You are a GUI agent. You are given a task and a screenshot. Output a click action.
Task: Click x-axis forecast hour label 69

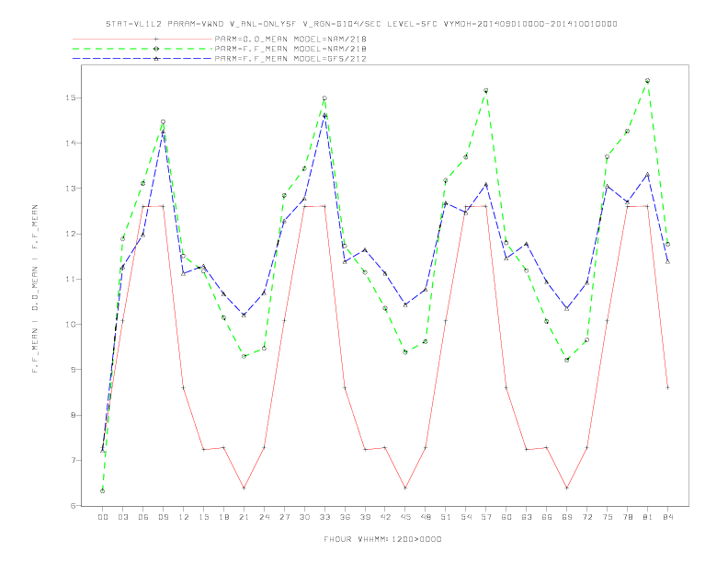567,517
